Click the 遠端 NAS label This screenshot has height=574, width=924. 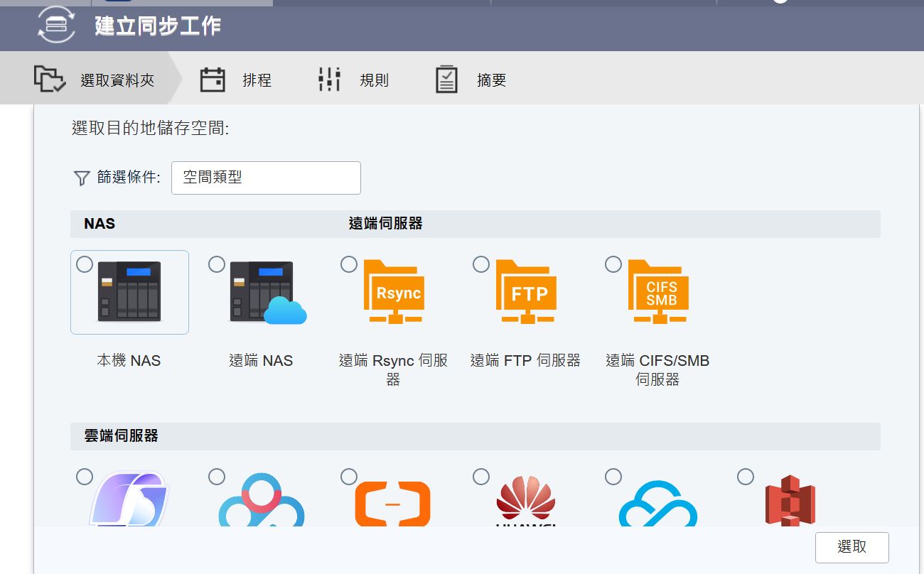coord(262,361)
